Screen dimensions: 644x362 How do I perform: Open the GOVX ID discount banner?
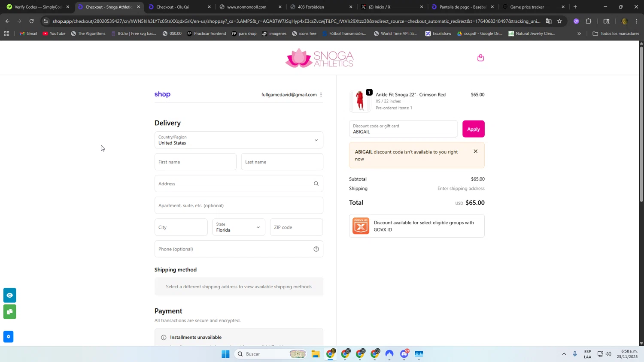point(416,226)
